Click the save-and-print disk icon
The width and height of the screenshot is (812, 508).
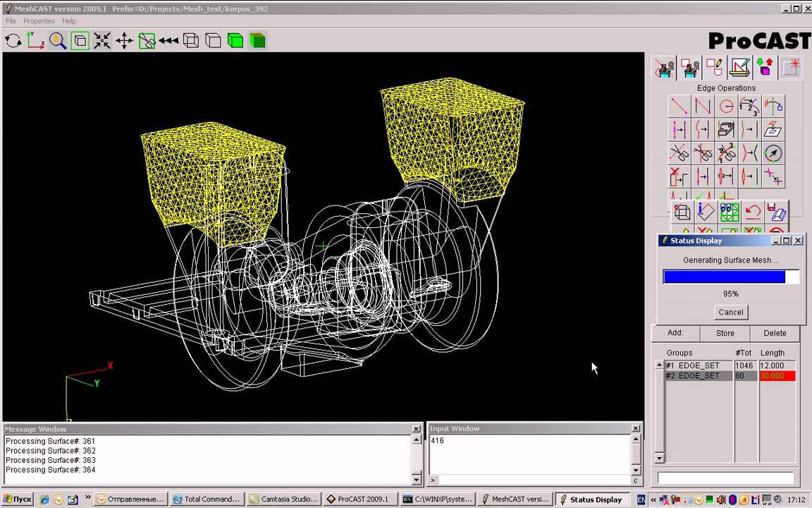pos(776,211)
